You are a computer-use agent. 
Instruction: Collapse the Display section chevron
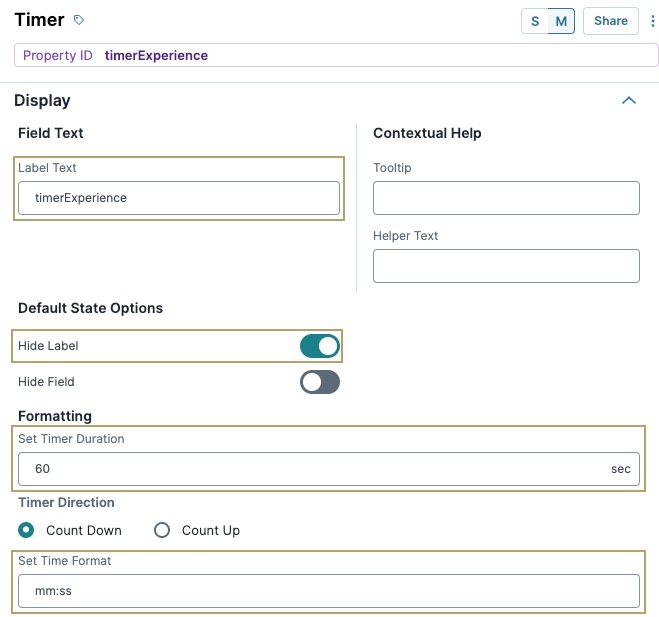coord(629,100)
